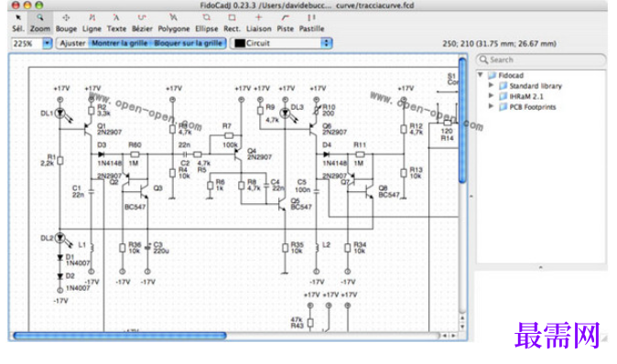Choose the Bézier curve tool
The width and height of the screenshot is (617, 364).
click(x=142, y=23)
